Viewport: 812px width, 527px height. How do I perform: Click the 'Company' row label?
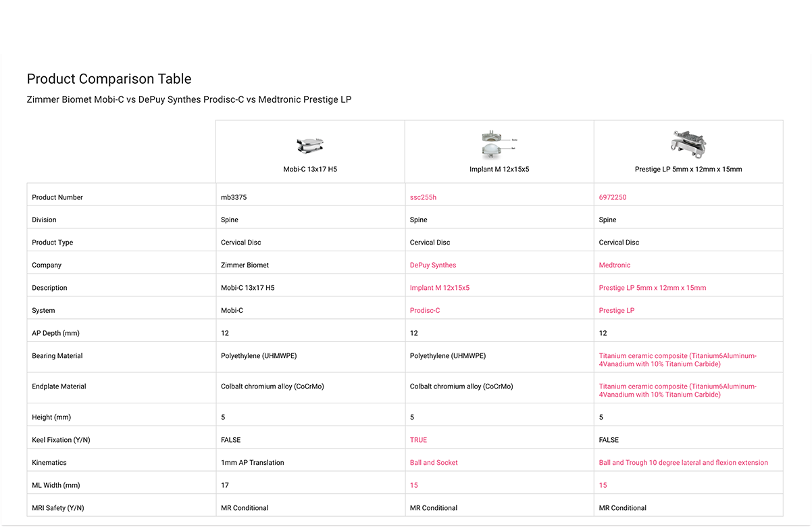point(47,265)
